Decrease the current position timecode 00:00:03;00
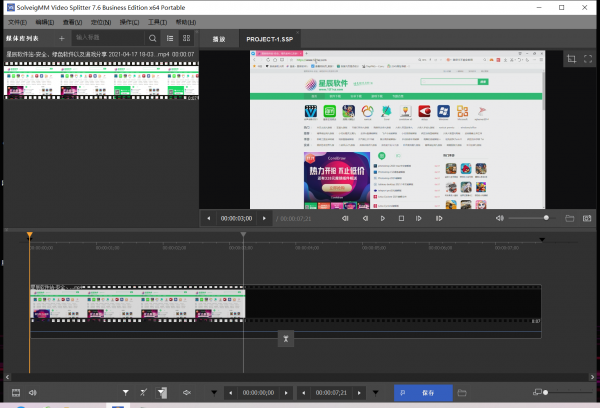Viewport: 600px width, 408px height. click(209, 219)
